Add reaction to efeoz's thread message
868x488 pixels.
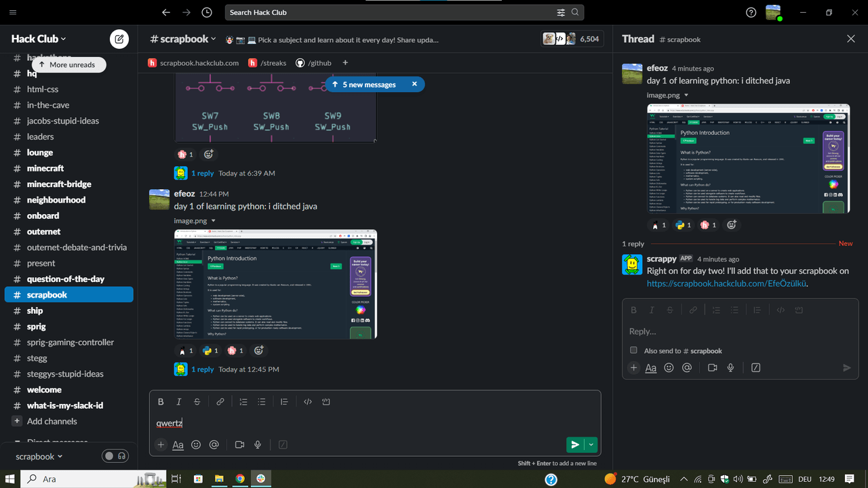[x=732, y=225]
